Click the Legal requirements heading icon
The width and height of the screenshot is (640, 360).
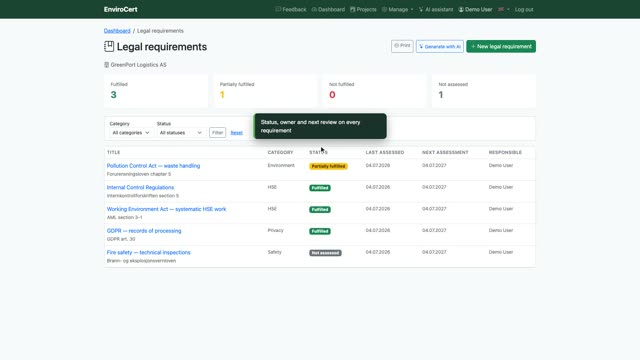(109, 47)
